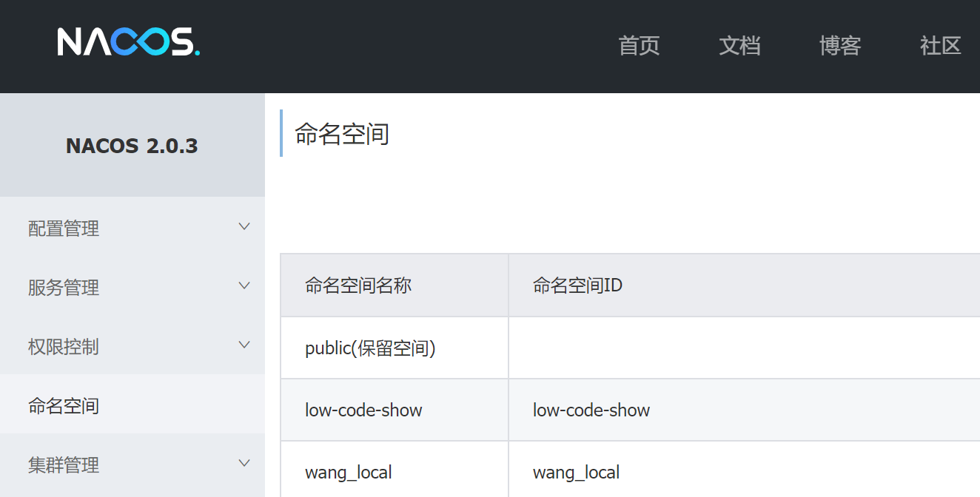The height and width of the screenshot is (497, 980).
Task: Open the 文档 documentation link
Action: coord(739,46)
